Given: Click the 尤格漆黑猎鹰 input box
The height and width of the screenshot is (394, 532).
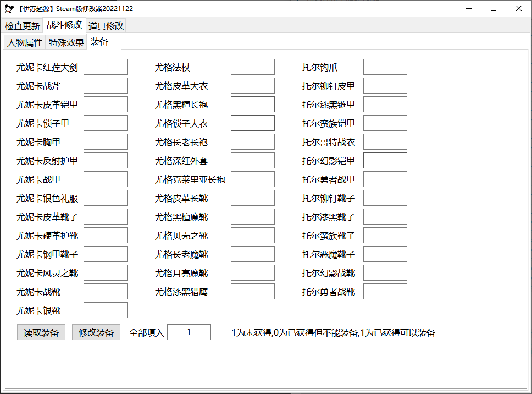Looking at the screenshot, I should click(252, 291).
